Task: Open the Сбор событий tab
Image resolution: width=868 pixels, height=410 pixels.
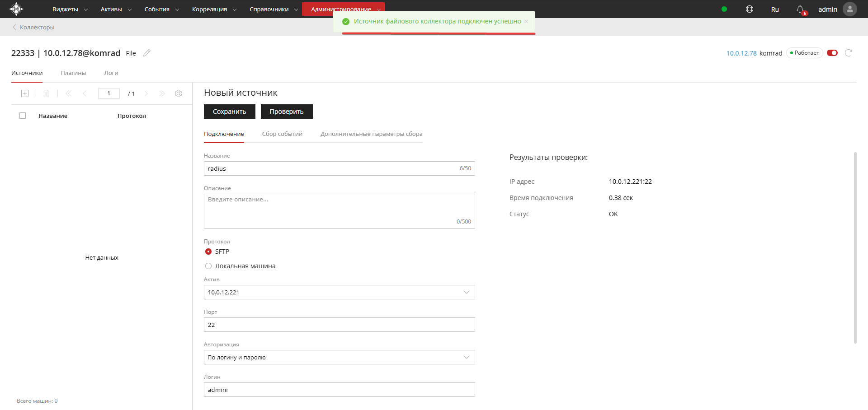Action: click(x=282, y=134)
